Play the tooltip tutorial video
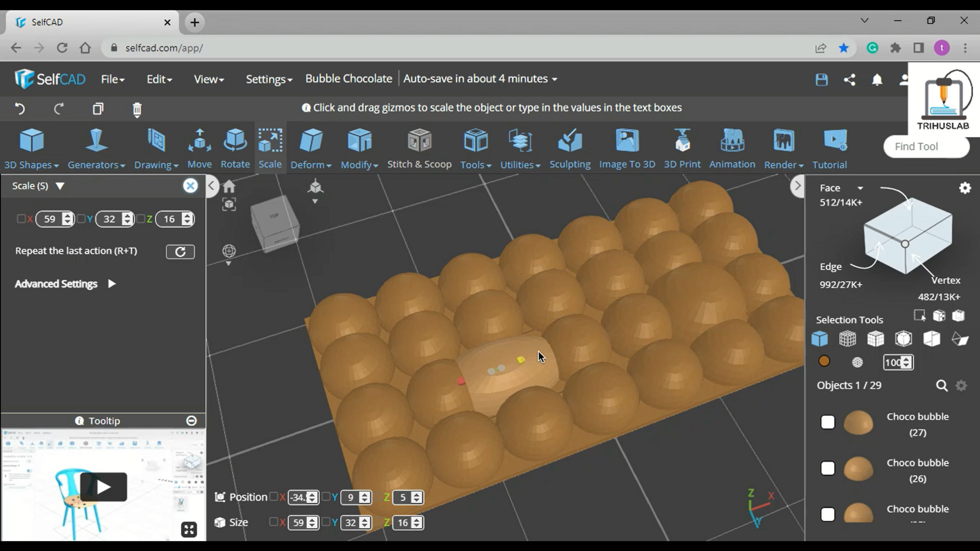This screenshot has width=980, height=551. click(x=103, y=487)
